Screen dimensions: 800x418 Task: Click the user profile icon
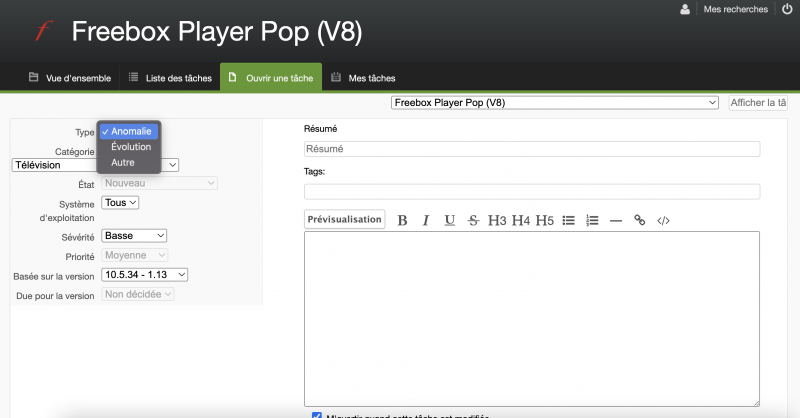pos(685,9)
